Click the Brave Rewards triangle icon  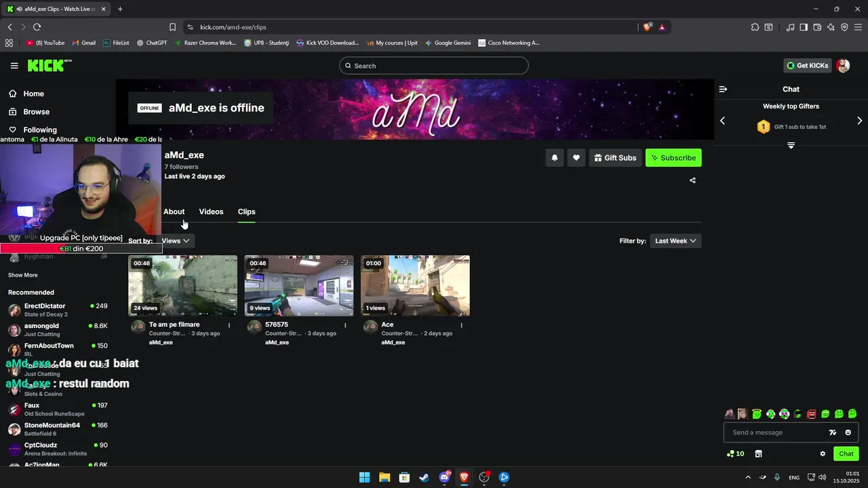click(662, 27)
